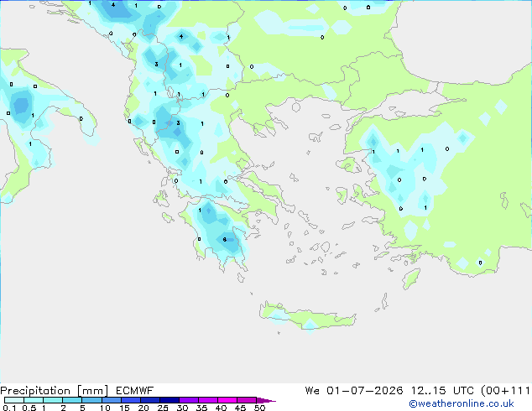Select the 5–10 mm legend color swatch
Screen dimensions: 532x411
[x=91, y=400]
